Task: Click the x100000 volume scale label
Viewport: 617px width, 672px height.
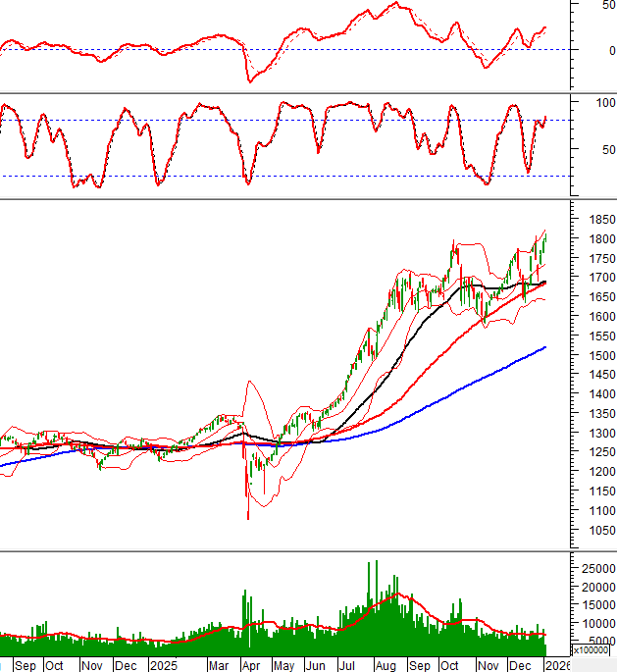Action: coord(593,649)
